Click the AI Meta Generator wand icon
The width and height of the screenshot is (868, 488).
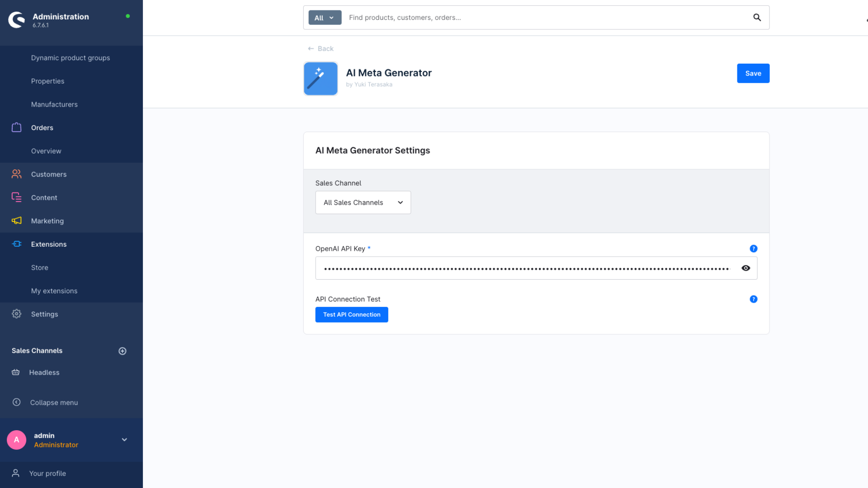pyautogui.click(x=321, y=79)
